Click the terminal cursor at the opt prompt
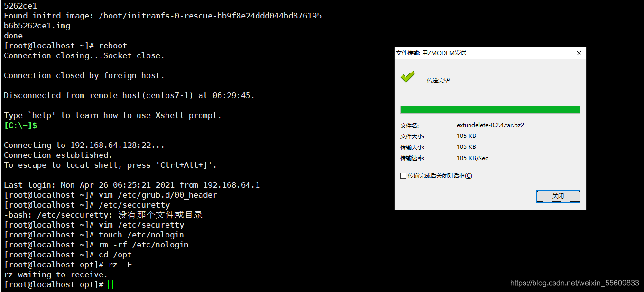This screenshot has height=292, width=644. pyautogui.click(x=110, y=284)
